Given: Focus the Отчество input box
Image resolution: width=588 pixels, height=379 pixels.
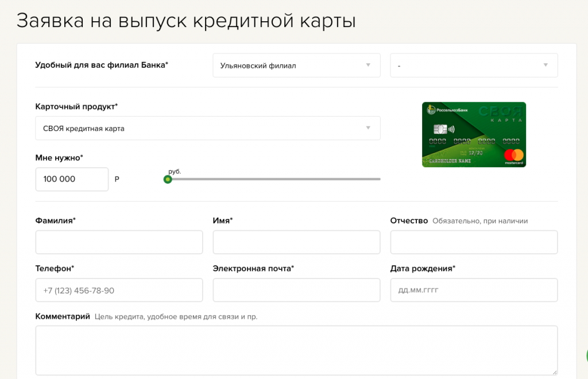Looking at the screenshot, I should (x=474, y=242).
